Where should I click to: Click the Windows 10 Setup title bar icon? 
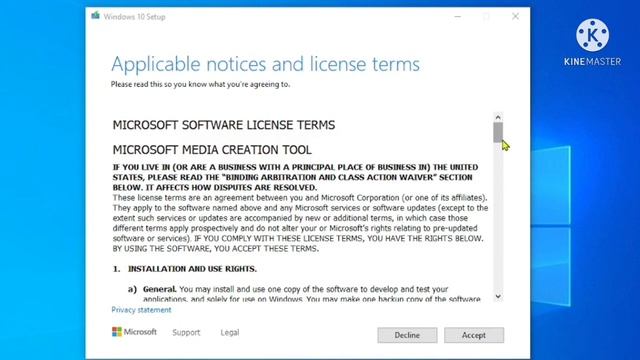[96, 16]
